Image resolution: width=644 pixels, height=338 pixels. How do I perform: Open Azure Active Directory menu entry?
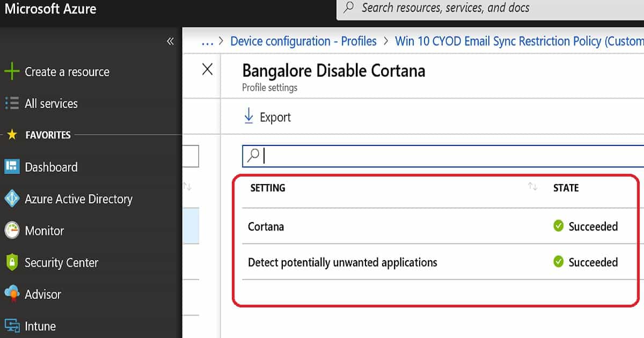[x=78, y=199]
